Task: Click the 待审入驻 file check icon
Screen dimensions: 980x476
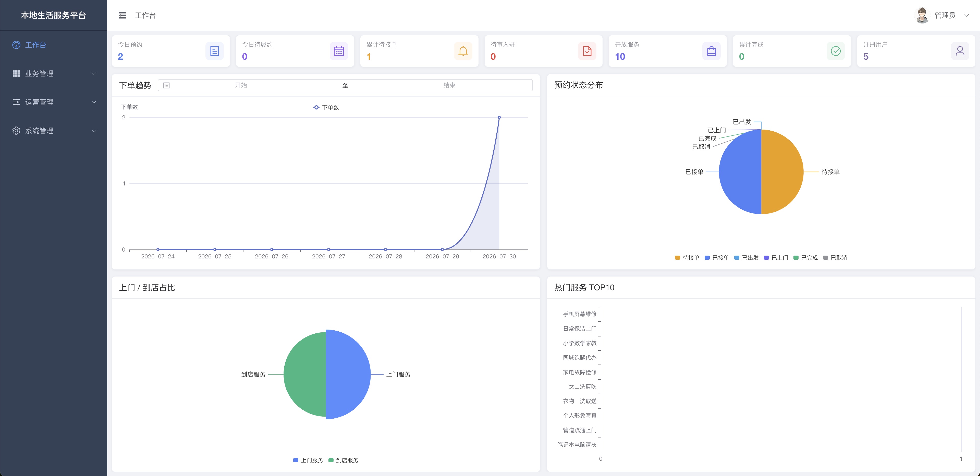Action: [587, 51]
